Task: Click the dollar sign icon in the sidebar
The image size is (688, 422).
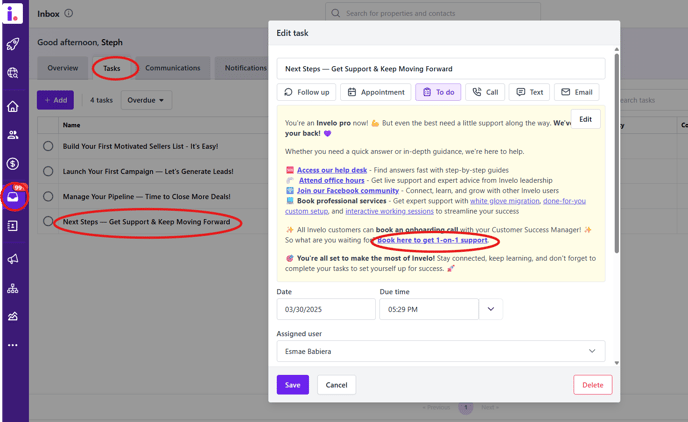Action: coord(13,164)
